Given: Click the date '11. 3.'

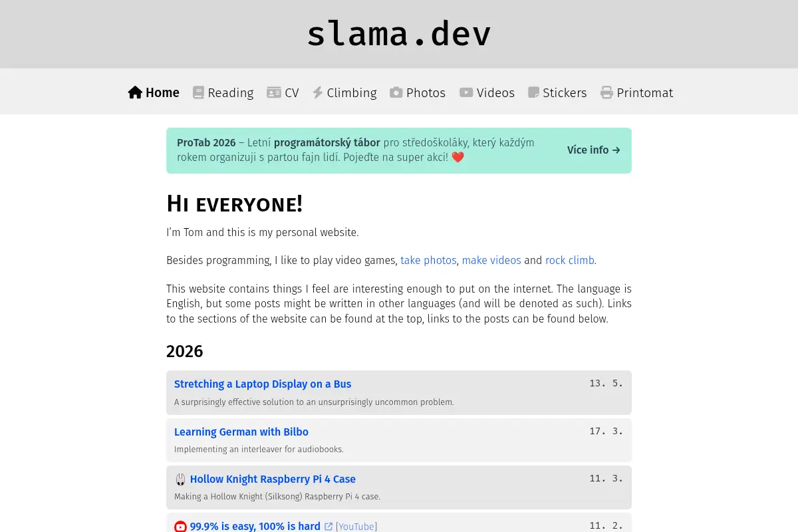Looking at the screenshot, I should point(606,478).
